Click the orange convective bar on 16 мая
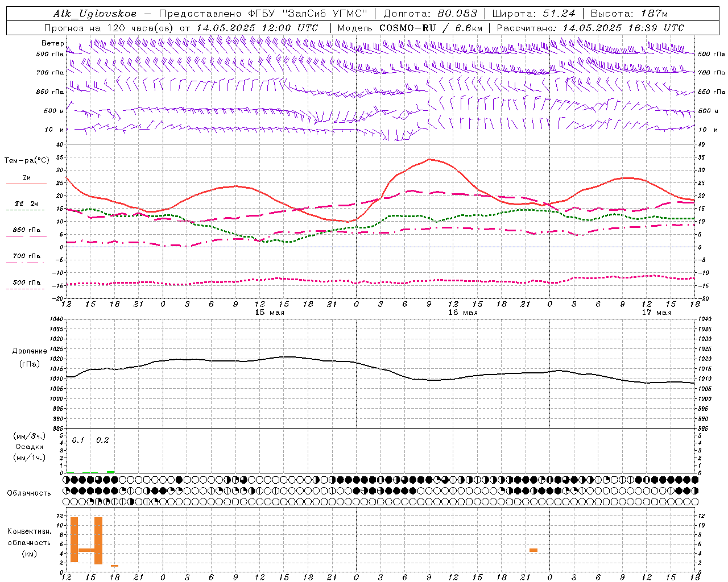 (x=533, y=550)
